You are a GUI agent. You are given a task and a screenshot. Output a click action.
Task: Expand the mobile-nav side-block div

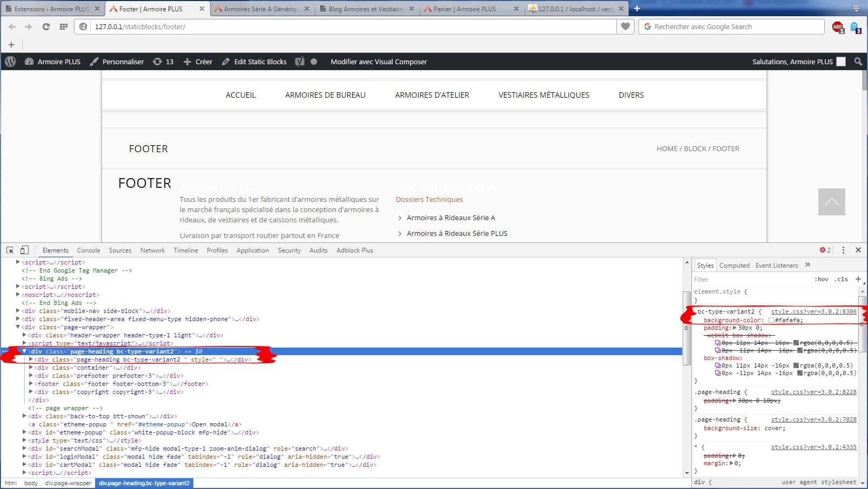tap(18, 311)
